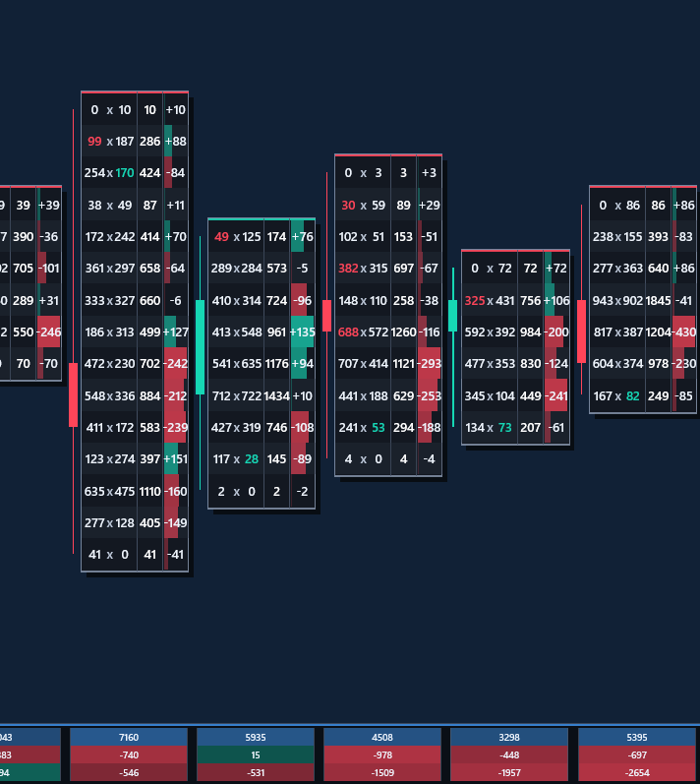Click the row total 1434
Image resolution: width=700 pixels, height=784 pixels.
[277, 395]
